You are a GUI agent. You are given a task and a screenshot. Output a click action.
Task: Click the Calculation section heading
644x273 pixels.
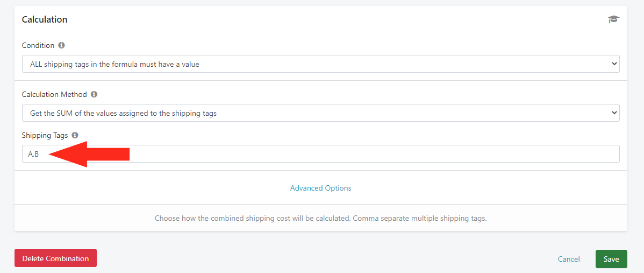45,19
